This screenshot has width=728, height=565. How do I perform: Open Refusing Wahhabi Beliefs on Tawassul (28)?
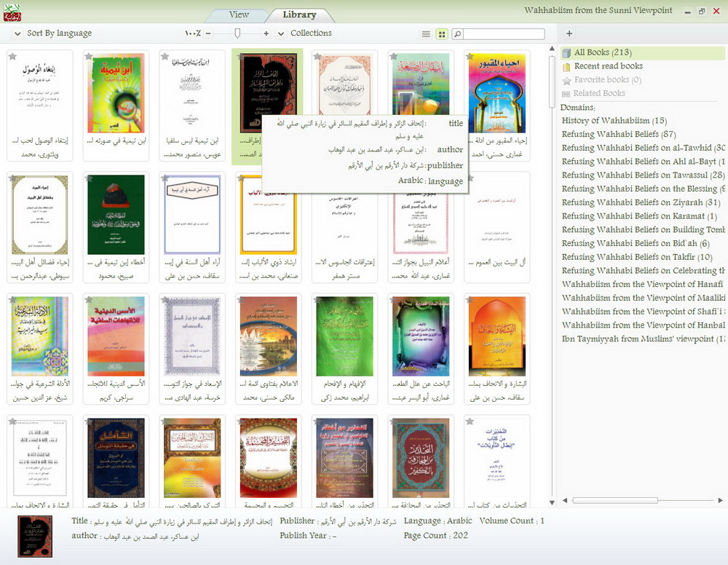click(643, 175)
